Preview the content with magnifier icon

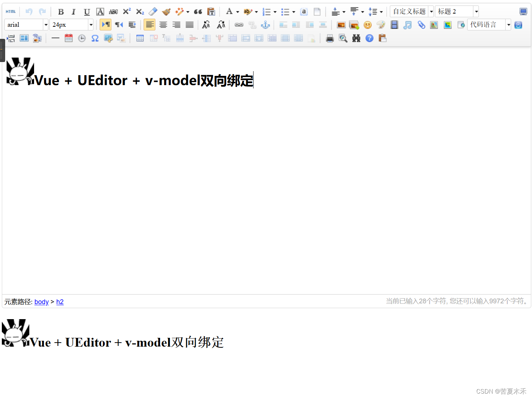(x=343, y=38)
